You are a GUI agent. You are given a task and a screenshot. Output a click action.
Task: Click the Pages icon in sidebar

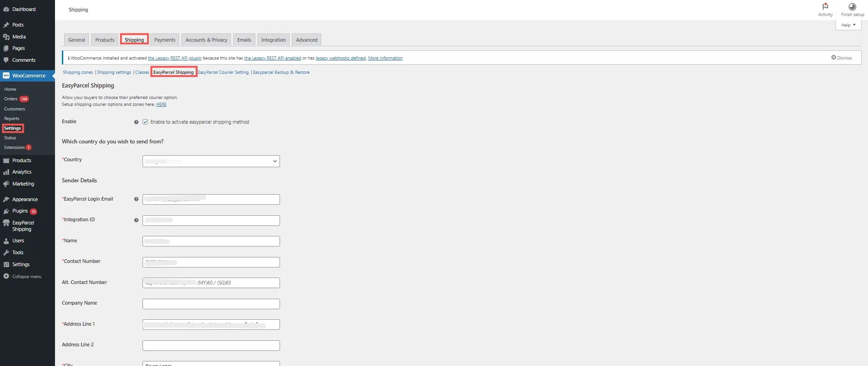[6, 48]
